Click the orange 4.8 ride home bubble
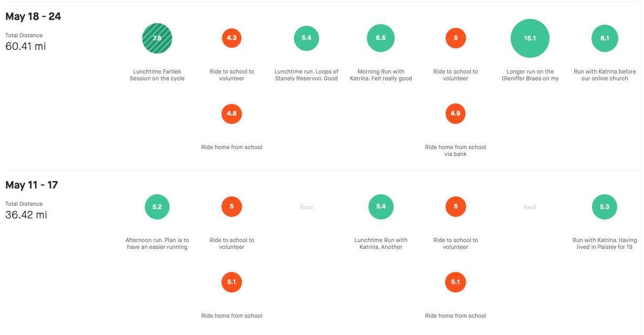The width and height of the screenshot is (644, 335). tap(232, 113)
